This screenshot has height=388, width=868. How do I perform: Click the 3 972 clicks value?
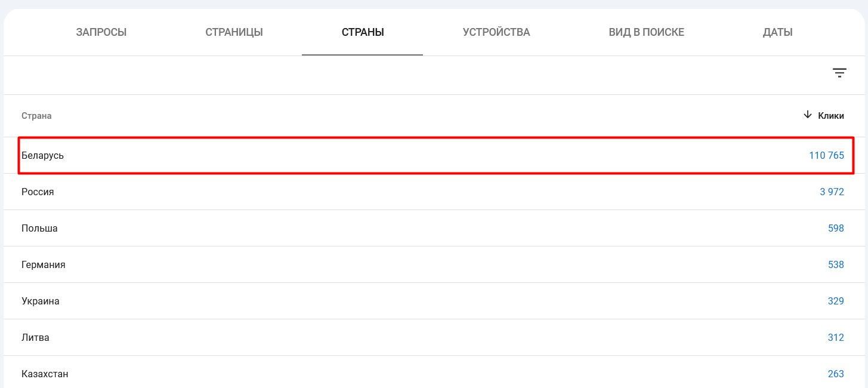pos(832,192)
